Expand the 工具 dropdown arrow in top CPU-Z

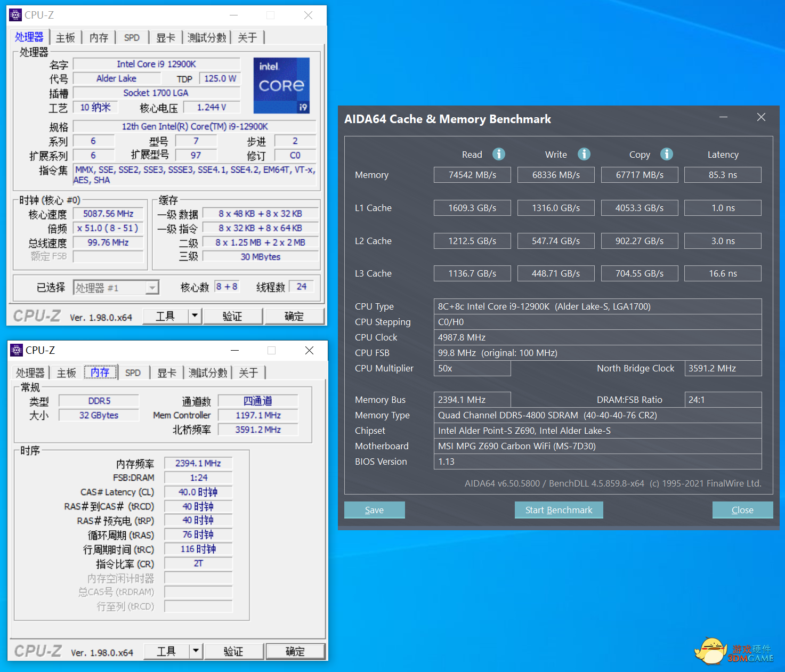point(195,316)
